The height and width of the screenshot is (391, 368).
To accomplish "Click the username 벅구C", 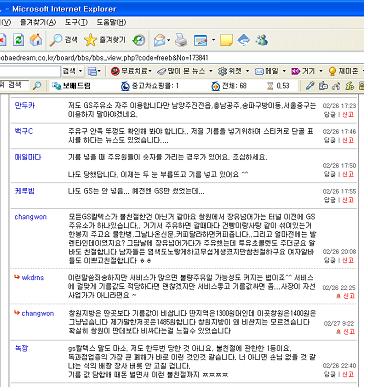I will click(x=24, y=131).
